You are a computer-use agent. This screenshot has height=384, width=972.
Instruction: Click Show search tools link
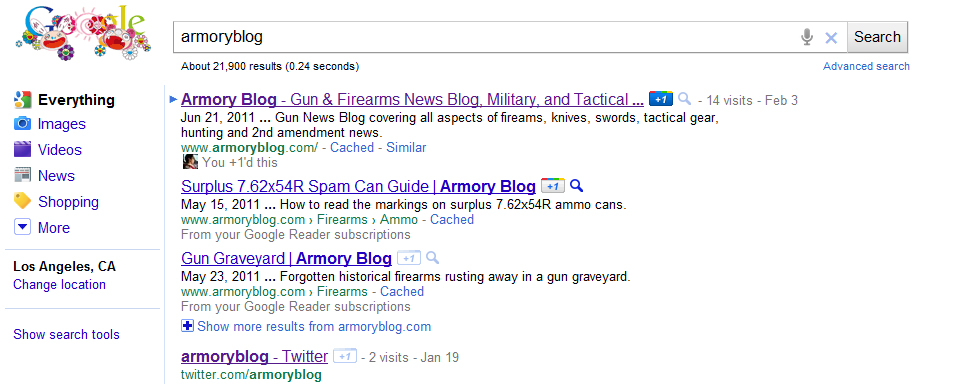coord(66,334)
